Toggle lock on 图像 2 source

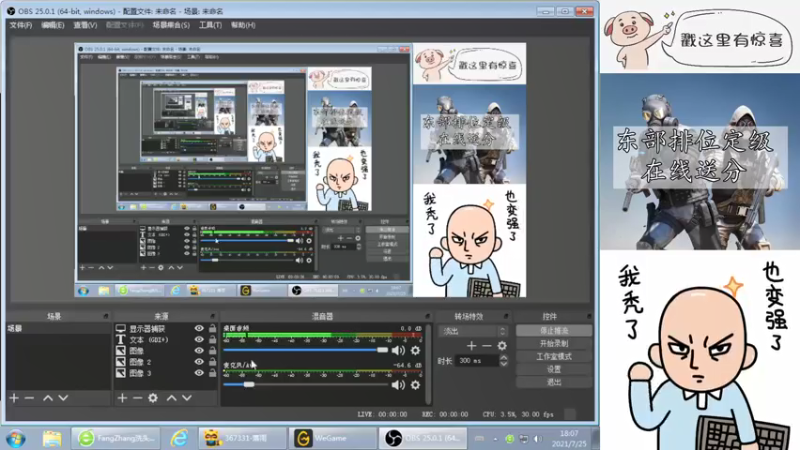pyautogui.click(x=212, y=362)
